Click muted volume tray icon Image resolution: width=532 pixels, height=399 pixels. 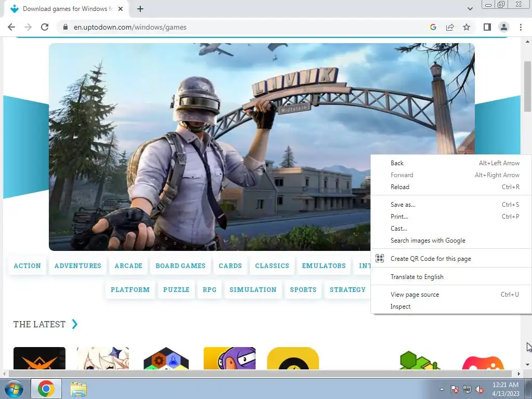click(480, 389)
